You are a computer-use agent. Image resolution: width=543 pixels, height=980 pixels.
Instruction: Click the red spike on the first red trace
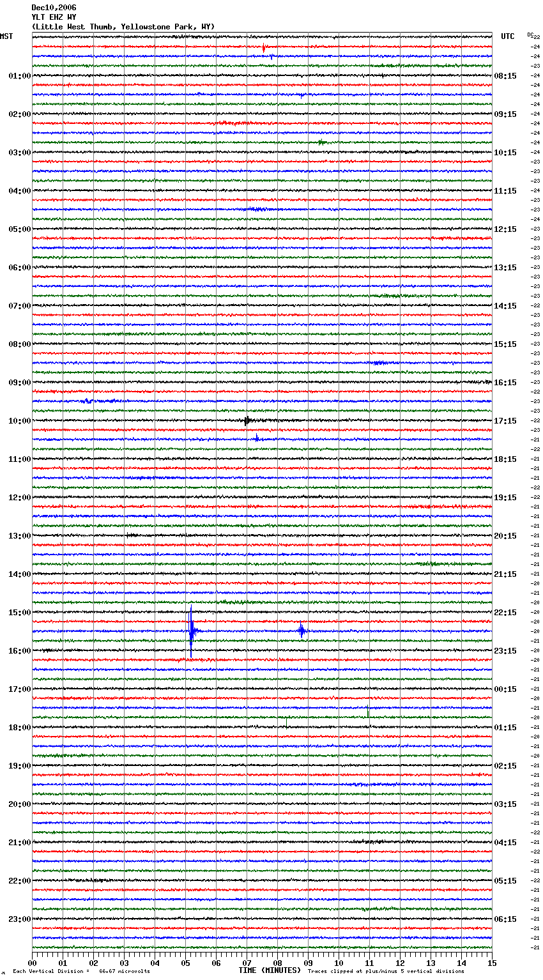264,47
